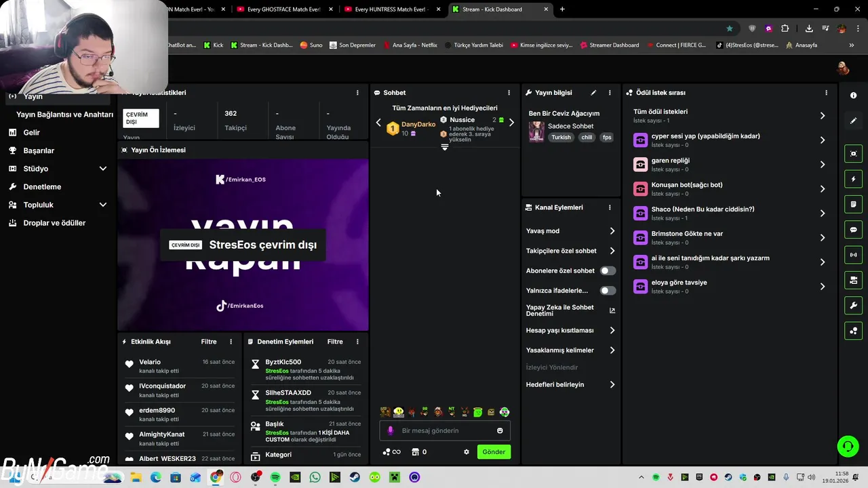Open Denetim Eylemleri three-dot menu
This screenshot has width=868, height=488.
pos(357,342)
